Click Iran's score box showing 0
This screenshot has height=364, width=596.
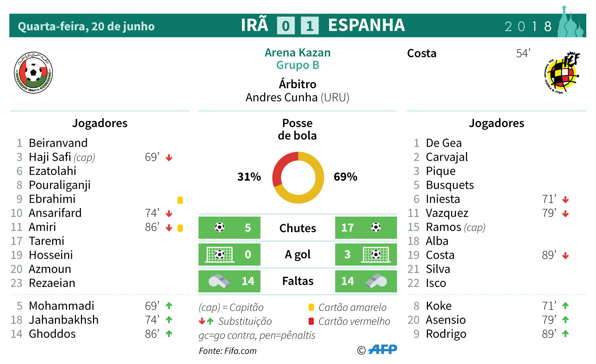(286, 26)
